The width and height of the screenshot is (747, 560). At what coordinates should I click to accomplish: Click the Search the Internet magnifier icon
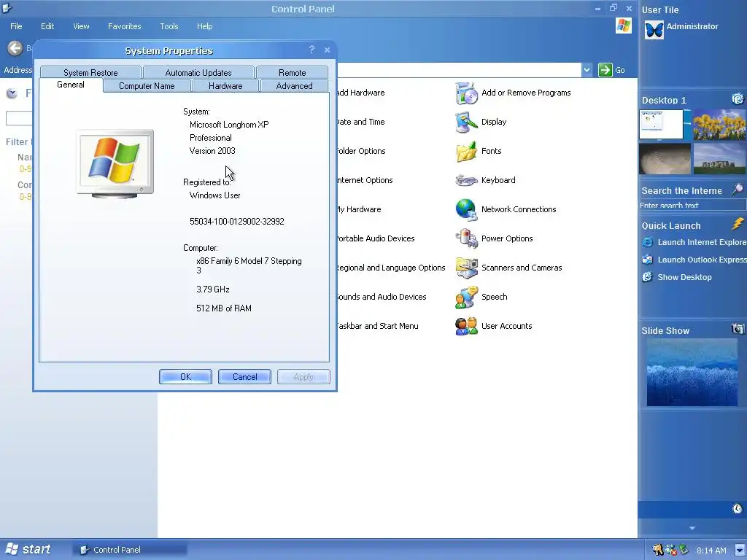738,189
